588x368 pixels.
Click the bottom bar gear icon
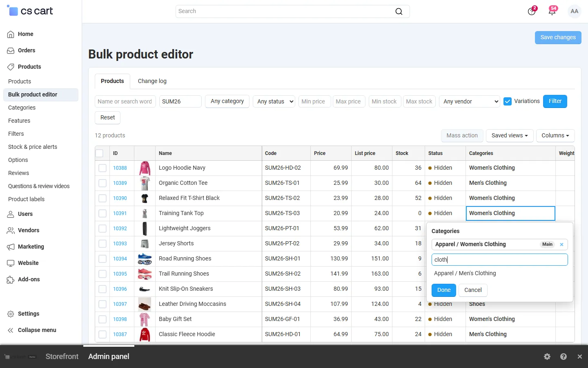coord(547,357)
